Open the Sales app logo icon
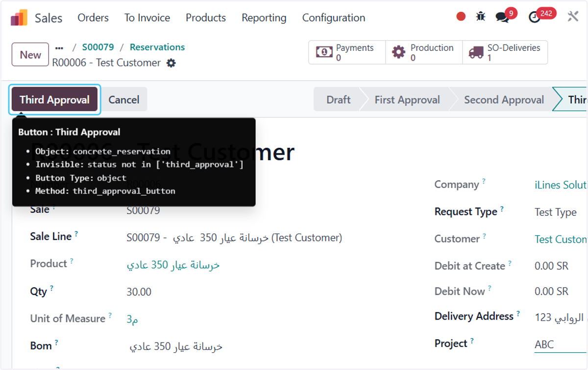The width and height of the screenshot is (588, 370). coord(19,18)
